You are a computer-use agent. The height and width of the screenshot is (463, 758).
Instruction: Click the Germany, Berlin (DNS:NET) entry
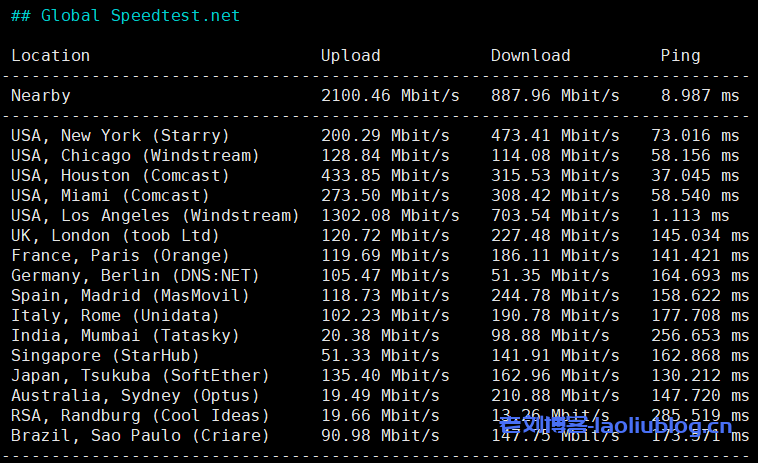point(135,276)
